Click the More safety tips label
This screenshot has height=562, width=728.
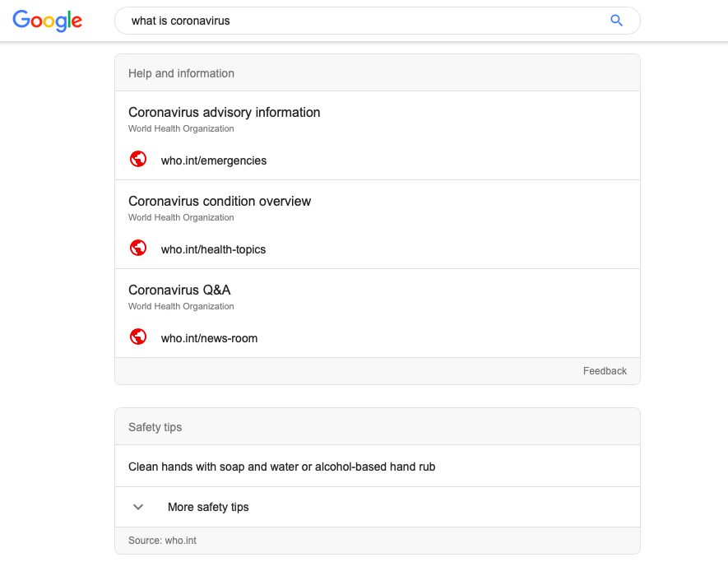(x=208, y=507)
